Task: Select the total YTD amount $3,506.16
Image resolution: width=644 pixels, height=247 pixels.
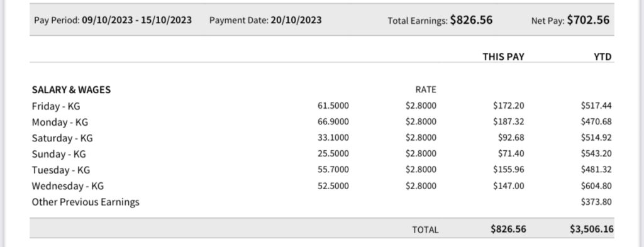Action: 592,229
